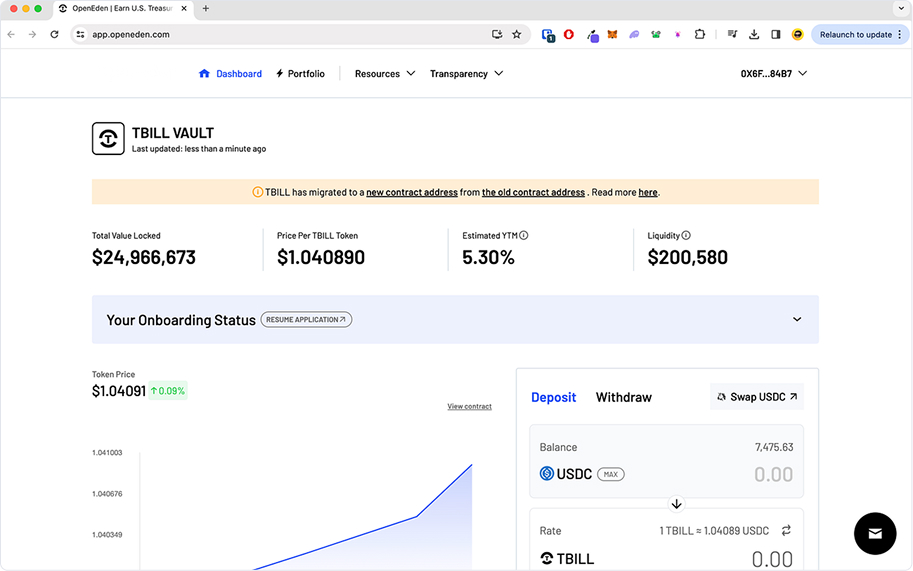Image resolution: width=913 pixels, height=571 pixels.
Task: Open the media control playlist icon
Action: pyautogui.click(x=732, y=34)
